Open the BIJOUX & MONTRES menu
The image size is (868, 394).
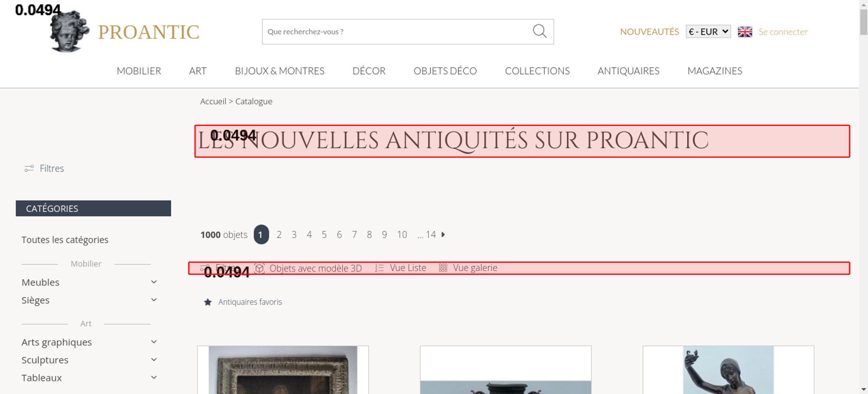tap(279, 71)
